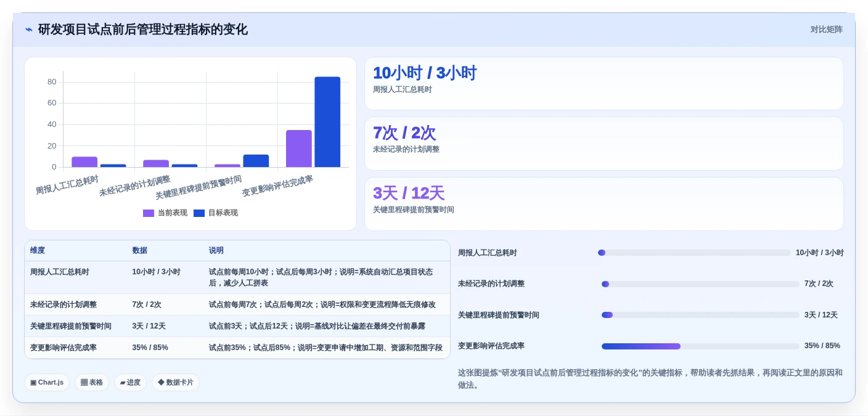
Task: Click the 数据卡片 tag chip
Action: [176, 382]
